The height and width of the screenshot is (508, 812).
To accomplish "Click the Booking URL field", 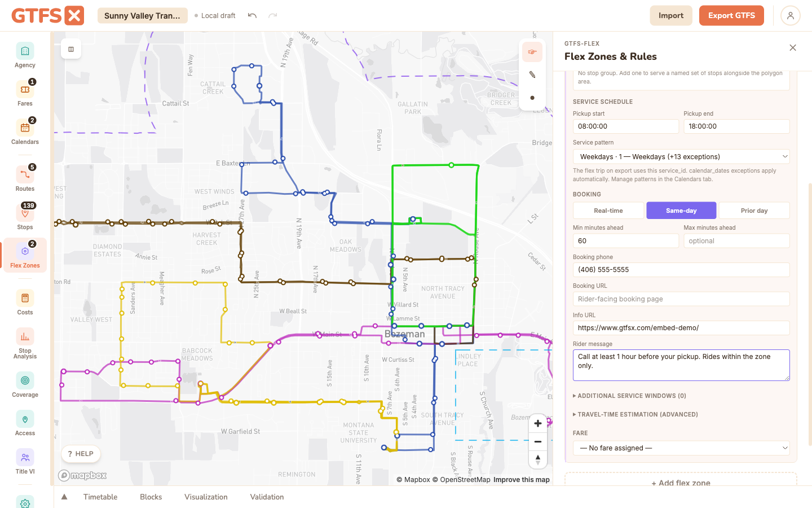I will pyautogui.click(x=681, y=299).
